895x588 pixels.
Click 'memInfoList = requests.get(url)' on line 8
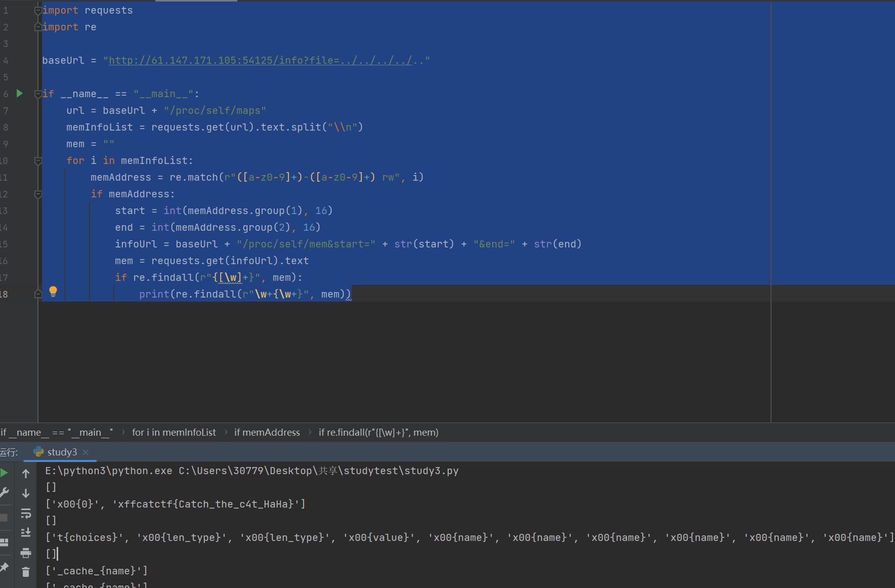pyautogui.click(x=160, y=127)
